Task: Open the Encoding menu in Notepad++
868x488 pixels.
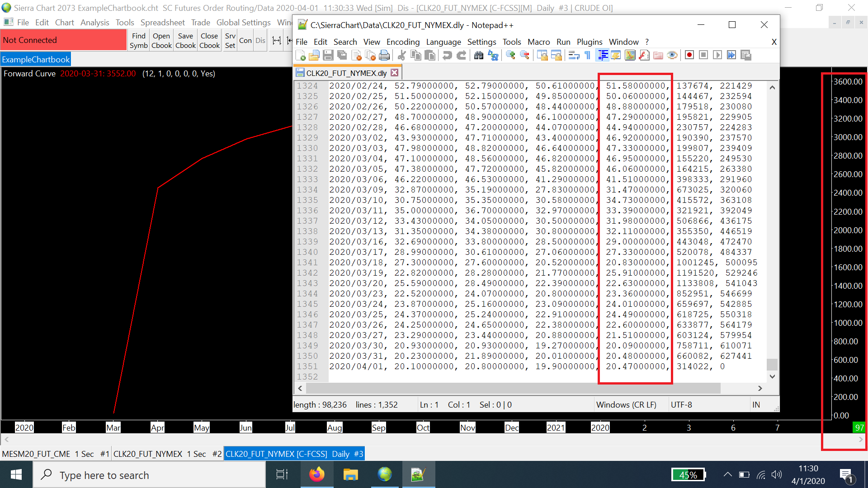Action: tap(402, 42)
